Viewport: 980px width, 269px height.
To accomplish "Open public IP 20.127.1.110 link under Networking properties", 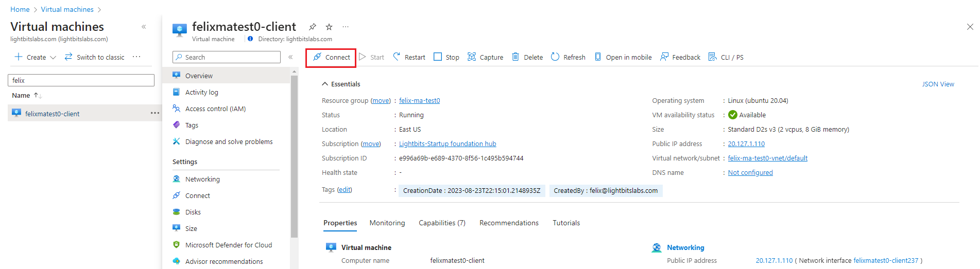I will click(774, 260).
